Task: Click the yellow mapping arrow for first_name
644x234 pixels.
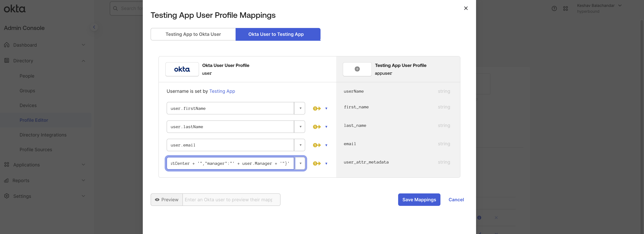Action: click(317, 108)
